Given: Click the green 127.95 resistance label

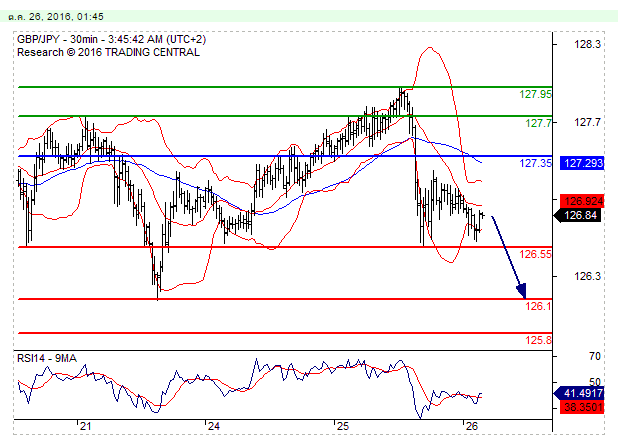Looking at the screenshot, I should 536,94.
